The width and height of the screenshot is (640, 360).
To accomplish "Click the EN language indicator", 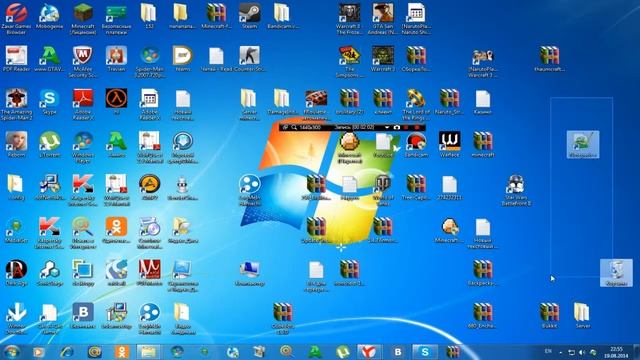I will click(548, 351).
